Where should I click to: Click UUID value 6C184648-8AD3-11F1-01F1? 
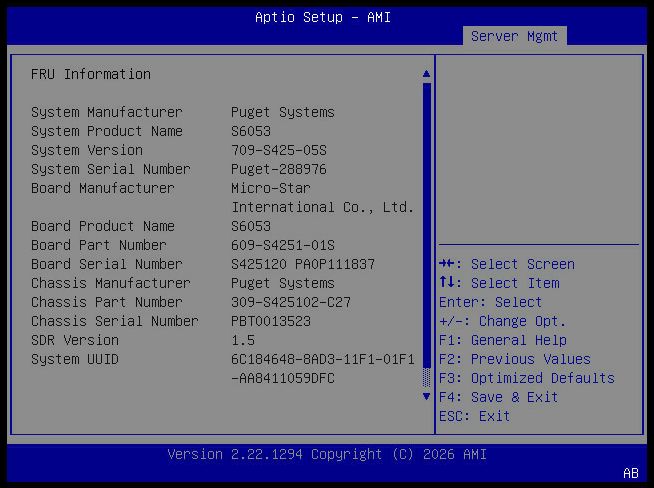pos(322,359)
